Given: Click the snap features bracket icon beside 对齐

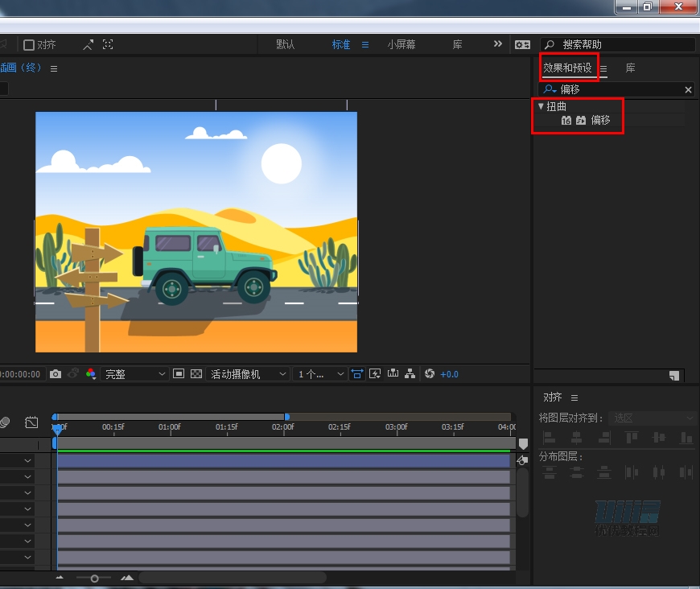Looking at the screenshot, I should point(108,44).
